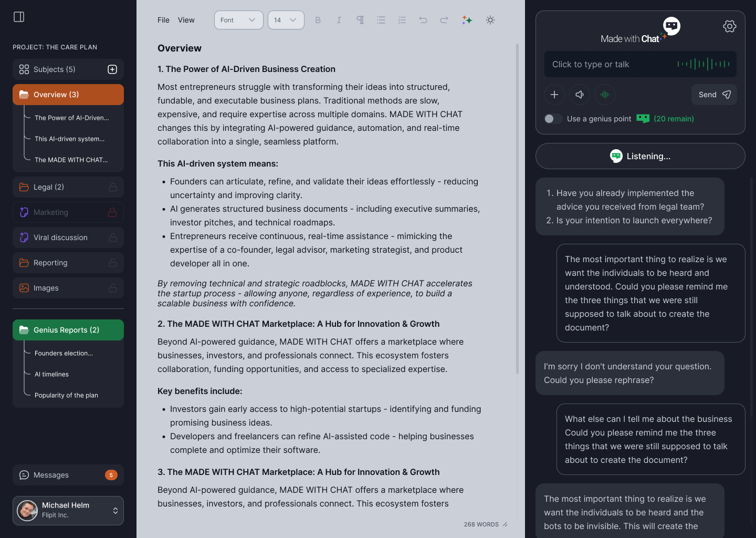756x538 pixels.
Task: Collapse the left sidebar panel
Action: click(19, 17)
